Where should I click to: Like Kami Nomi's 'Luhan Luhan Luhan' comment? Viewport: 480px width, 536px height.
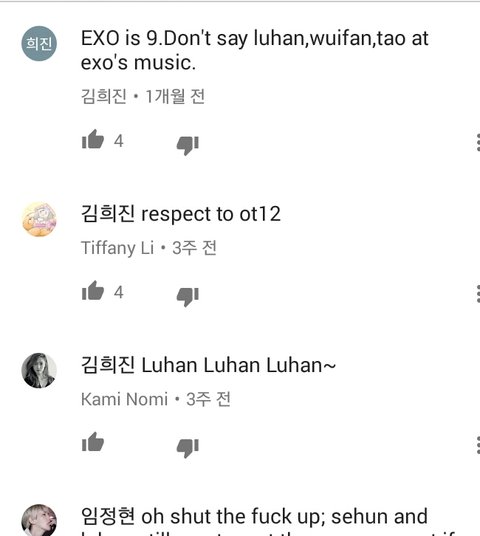coord(93,442)
